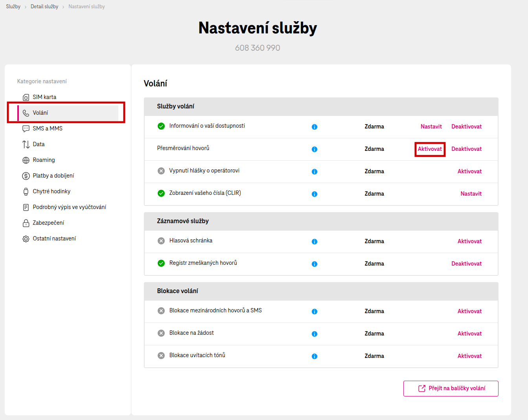Viewport: 528px width, 420px height.
Task: Click the SIM karta icon in sidebar
Action: pos(26,97)
